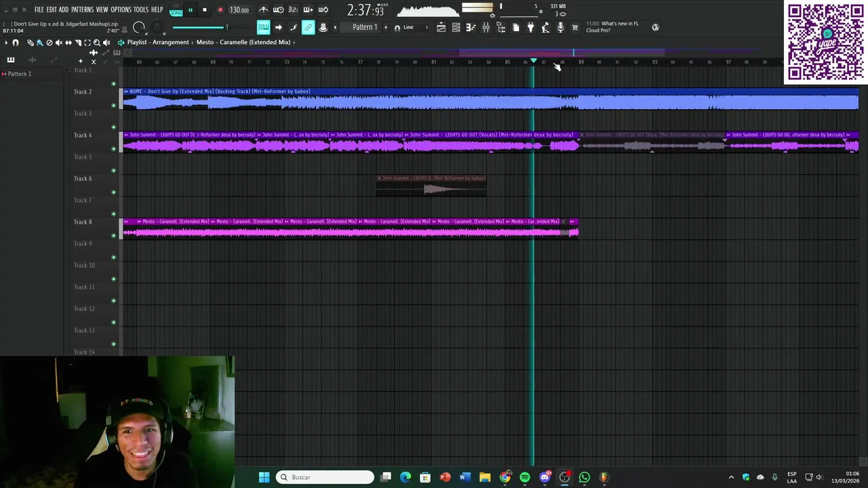Image resolution: width=868 pixels, height=488 pixels.
Task: Open Spotify from the Windows taskbar
Action: click(x=525, y=477)
